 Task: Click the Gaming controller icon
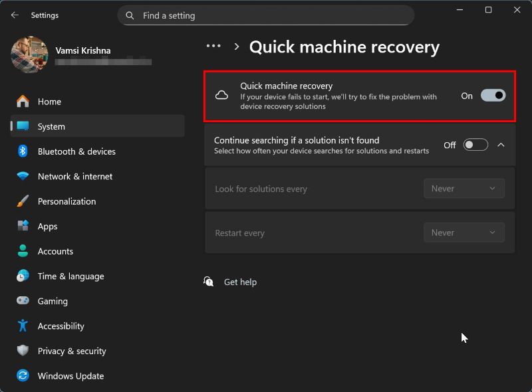[23, 301]
